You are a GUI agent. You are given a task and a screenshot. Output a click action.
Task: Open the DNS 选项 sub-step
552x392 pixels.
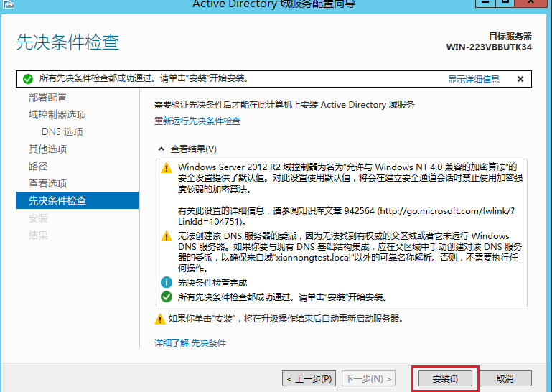pyautogui.click(x=62, y=132)
